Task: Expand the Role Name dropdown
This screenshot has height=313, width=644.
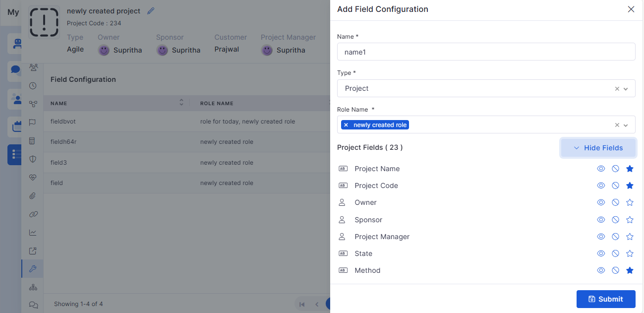Action: click(626, 125)
